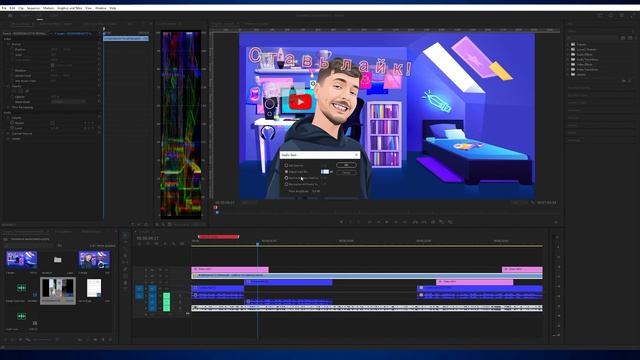The height and width of the screenshot is (360, 640).
Task: Toggle the Level stopwatch under Volume
Action: coord(12,128)
